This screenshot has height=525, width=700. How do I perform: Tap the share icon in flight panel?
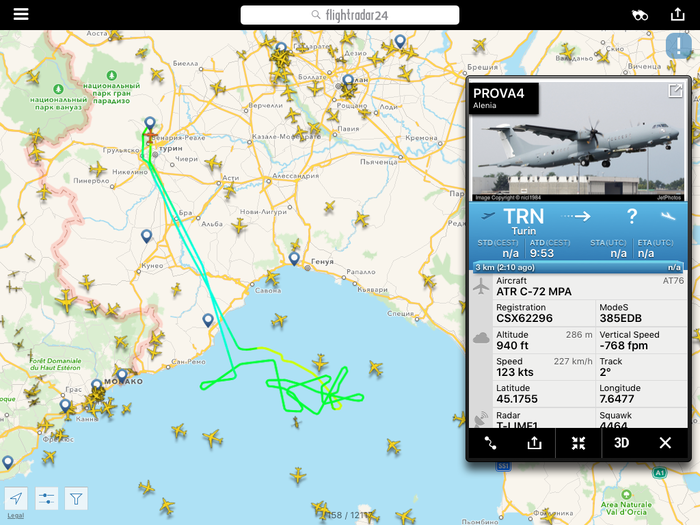534,443
